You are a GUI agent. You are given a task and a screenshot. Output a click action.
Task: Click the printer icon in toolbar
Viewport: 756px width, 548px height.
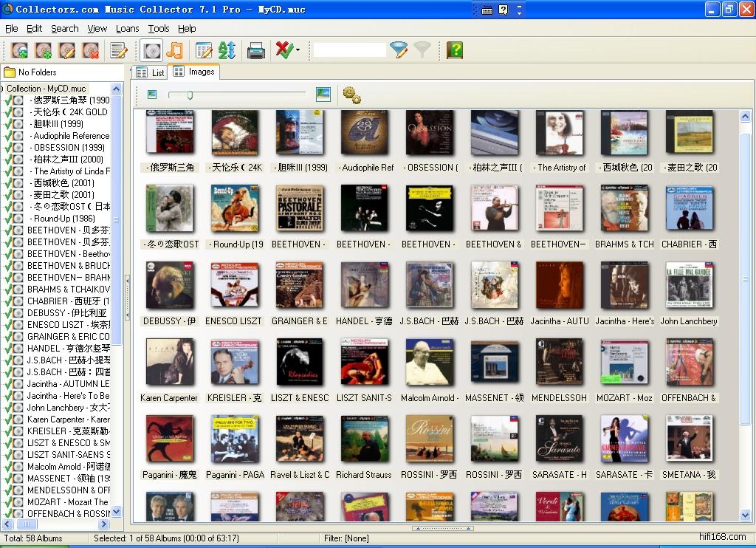[x=255, y=50]
